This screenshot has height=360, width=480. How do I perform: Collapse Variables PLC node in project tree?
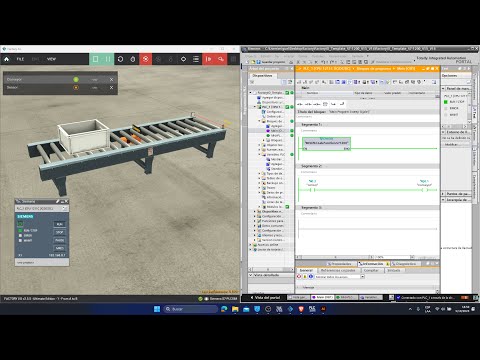260,155
